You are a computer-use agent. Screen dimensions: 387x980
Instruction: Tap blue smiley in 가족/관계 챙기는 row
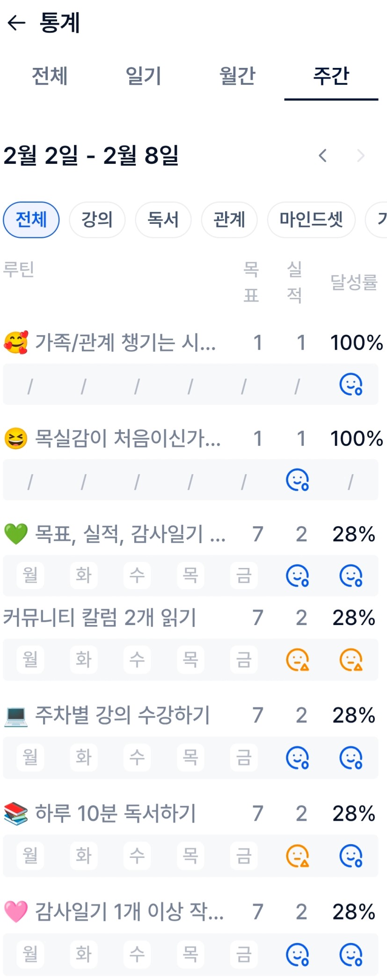(350, 384)
